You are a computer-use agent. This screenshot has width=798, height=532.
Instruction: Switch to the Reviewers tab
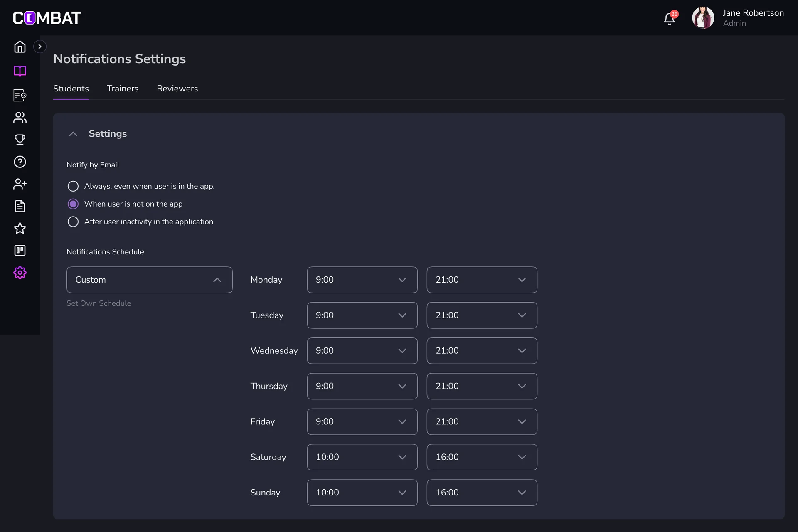tap(177, 89)
